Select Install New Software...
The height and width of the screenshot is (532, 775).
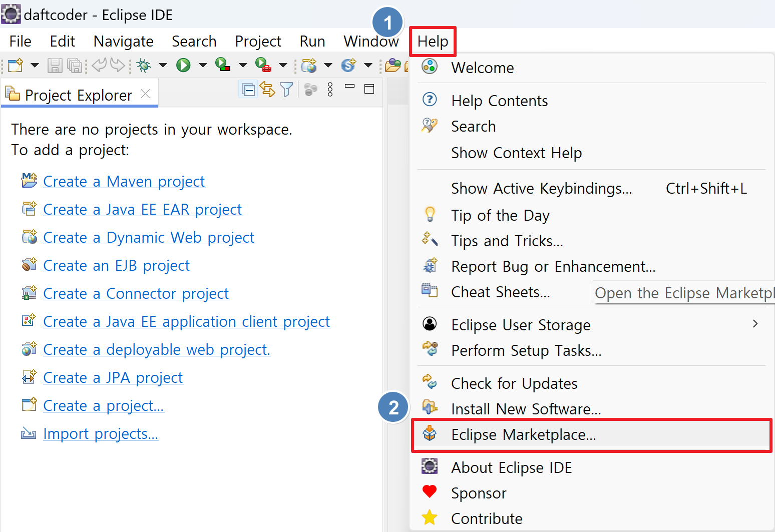pos(592,409)
